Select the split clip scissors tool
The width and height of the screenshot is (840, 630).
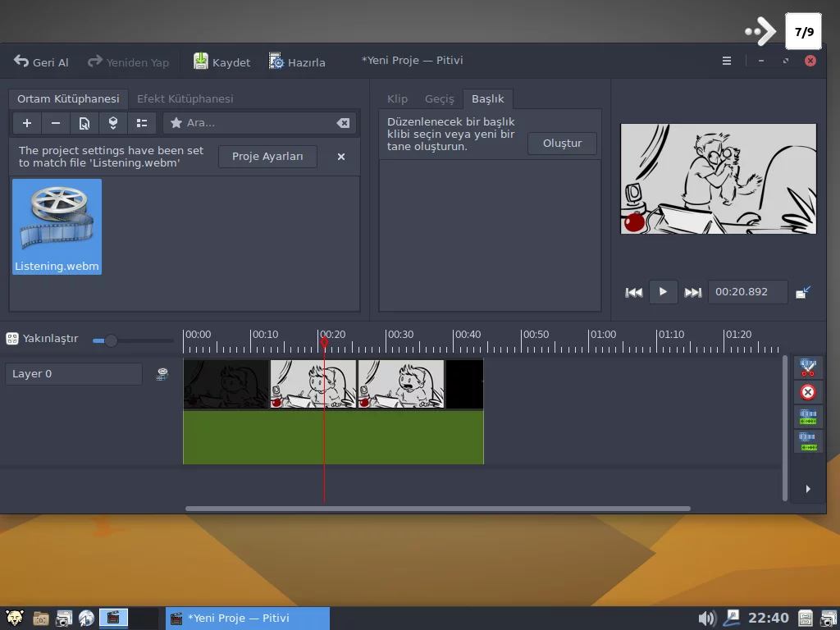tap(808, 367)
